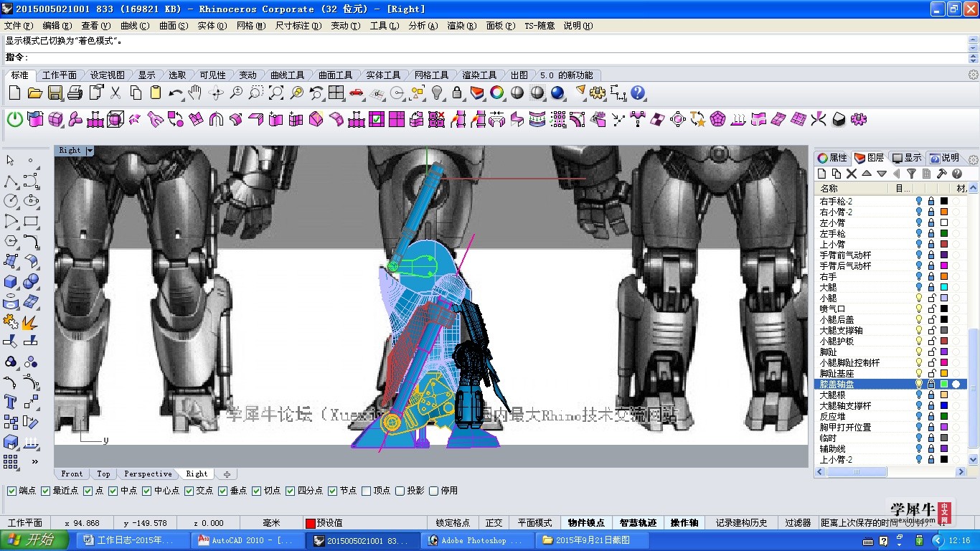Enable the 停用 checkbox
The image size is (980, 551).
(x=433, y=491)
